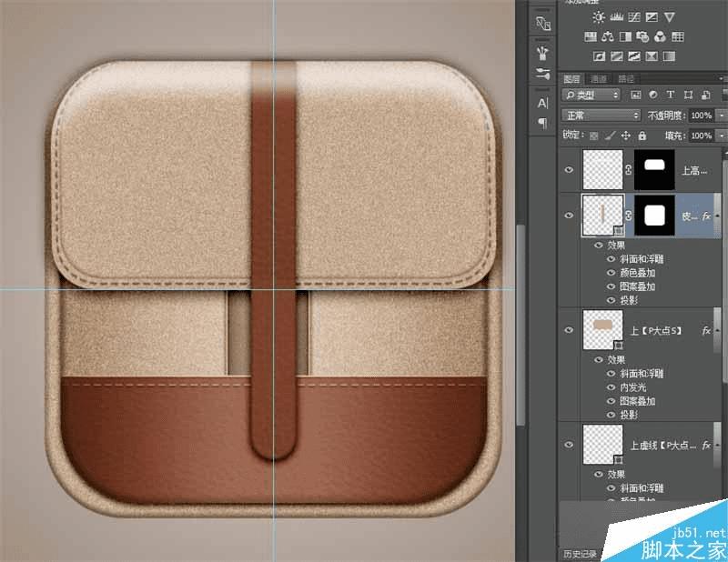Select the white mask thumbnail of selected layer

(x=654, y=216)
